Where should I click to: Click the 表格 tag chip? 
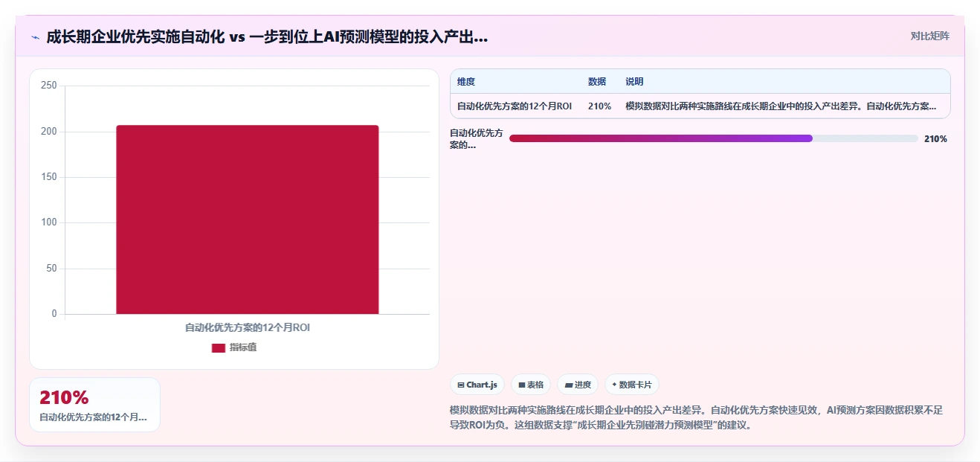531,385
